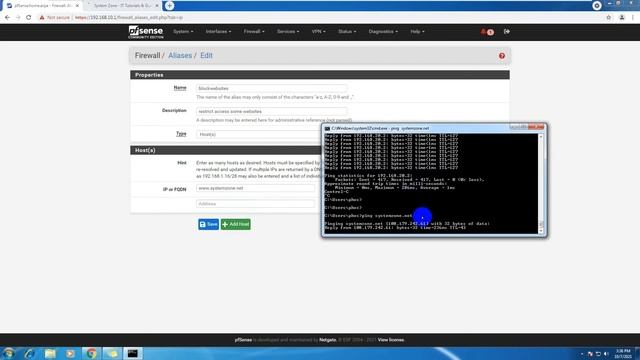Close the pfSense browser tab

pos(77,6)
